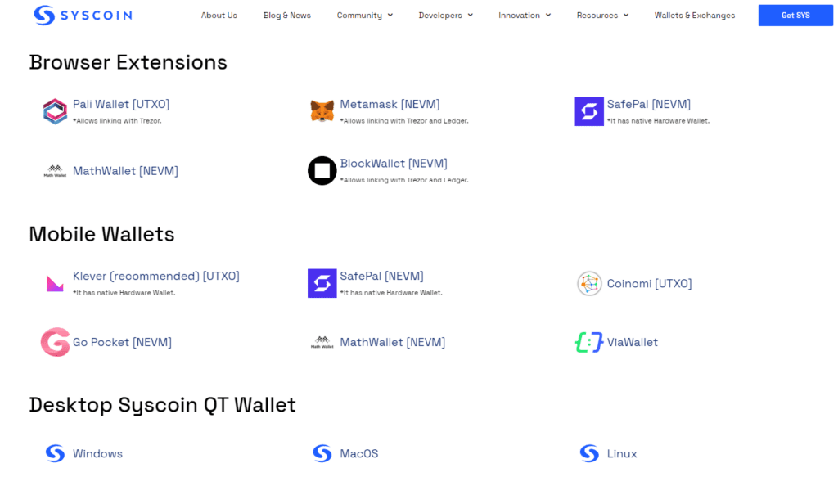
Task: Go to Wallets & Exchanges page
Action: click(x=694, y=16)
